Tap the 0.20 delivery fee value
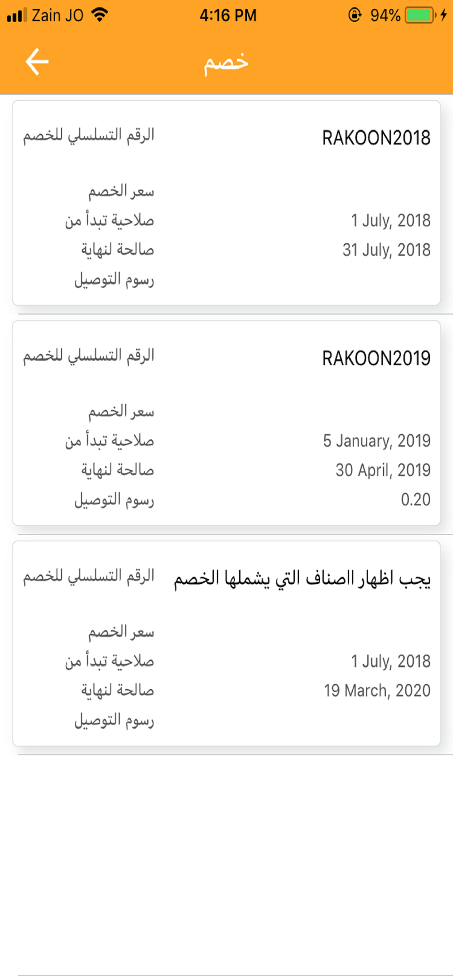Image resolution: width=453 pixels, height=980 pixels. tap(416, 499)
